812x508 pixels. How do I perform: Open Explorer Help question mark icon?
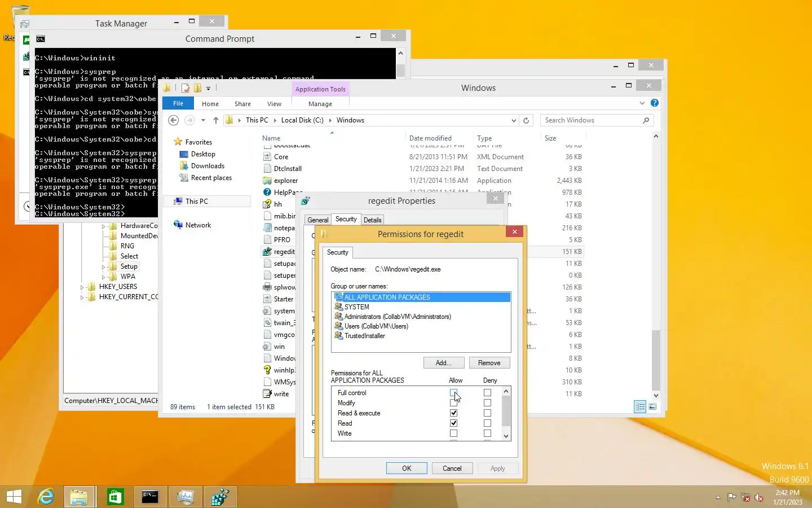654,103
